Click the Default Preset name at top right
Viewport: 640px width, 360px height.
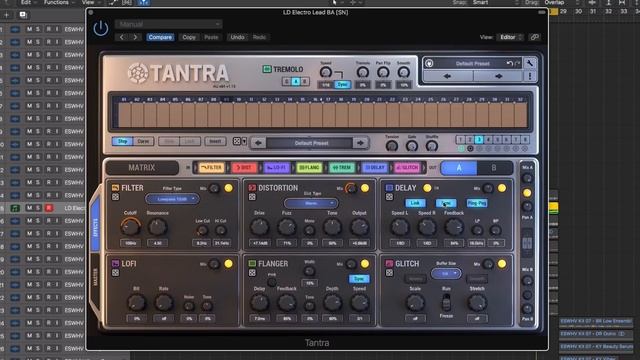coord(472,63)
